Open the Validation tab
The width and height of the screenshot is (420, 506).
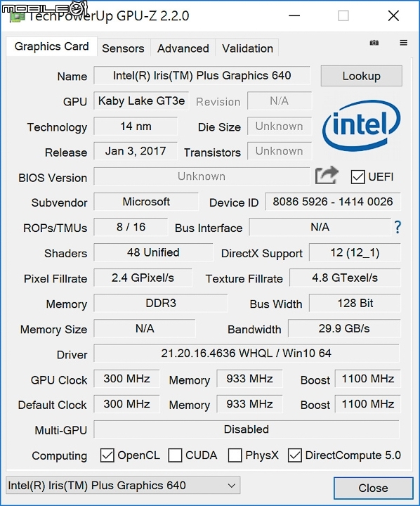pyautogui.click(x=247, y=48)
